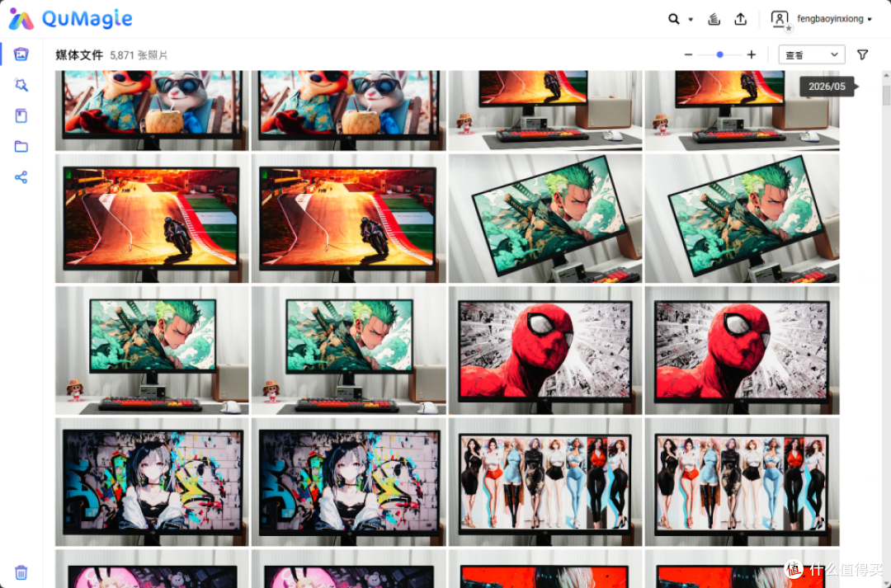Open second tilted green-haired swordsman monitor photo

[x=742, y=219]
